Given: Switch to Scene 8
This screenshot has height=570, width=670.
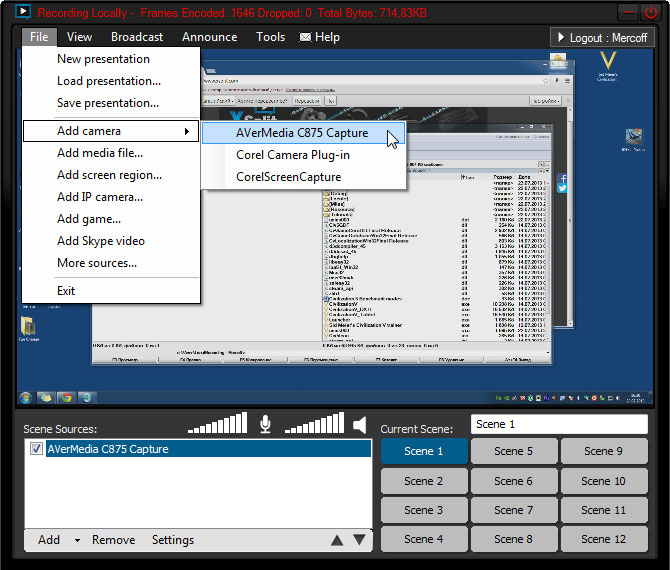Looking at the screenshot, I should click(x=514, y=539).
